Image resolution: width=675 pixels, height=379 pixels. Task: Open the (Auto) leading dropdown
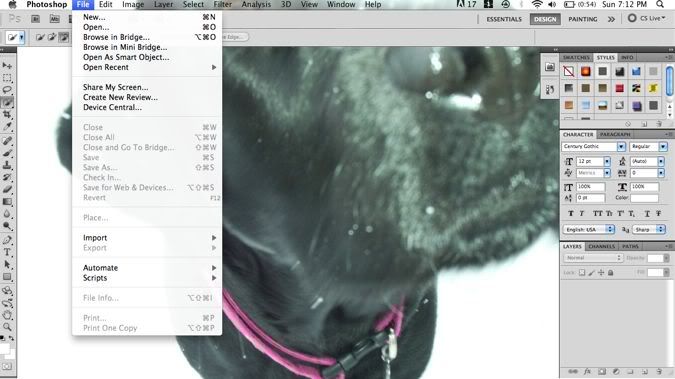point(661,162)
